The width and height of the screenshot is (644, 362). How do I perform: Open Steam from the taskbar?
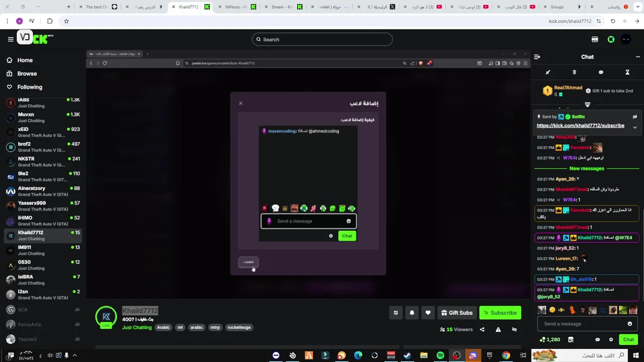click(x=407, y=355)
